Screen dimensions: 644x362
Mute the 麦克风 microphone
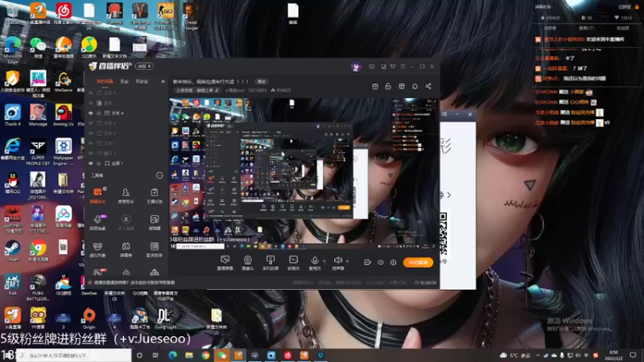(x=315, y=263)
